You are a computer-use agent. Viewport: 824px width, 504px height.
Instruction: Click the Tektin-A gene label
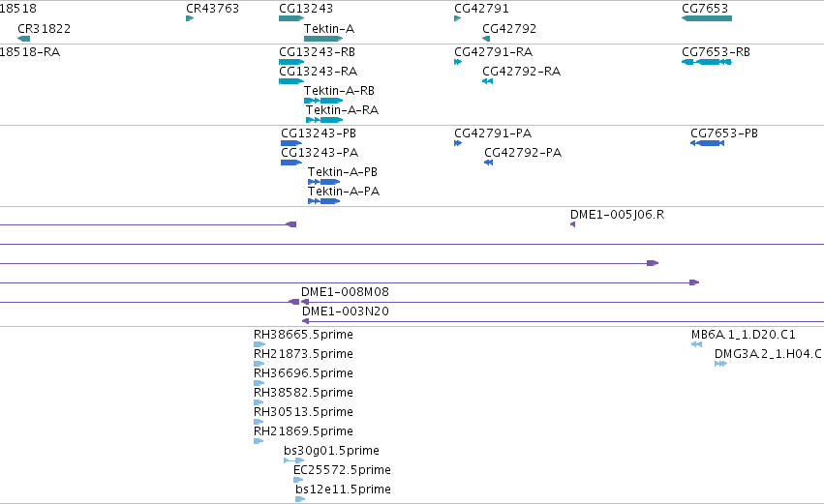[x=329, y=28]
